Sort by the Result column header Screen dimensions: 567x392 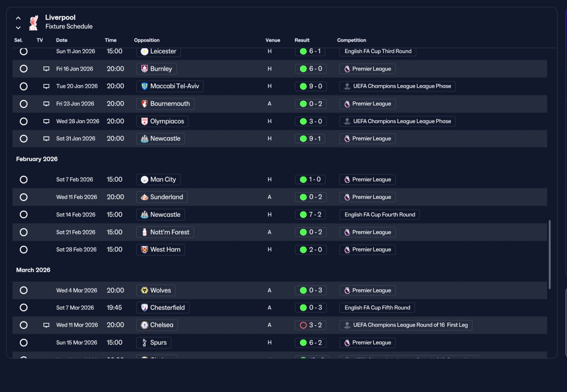click(x=302, y=40)
